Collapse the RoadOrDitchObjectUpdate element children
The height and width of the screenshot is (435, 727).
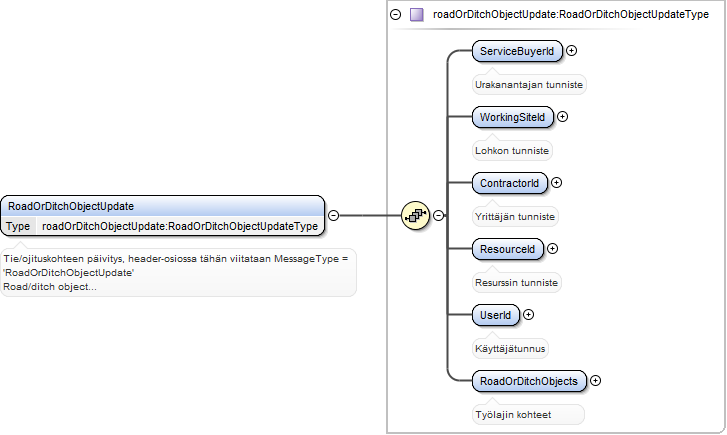(x=333, y=215)
